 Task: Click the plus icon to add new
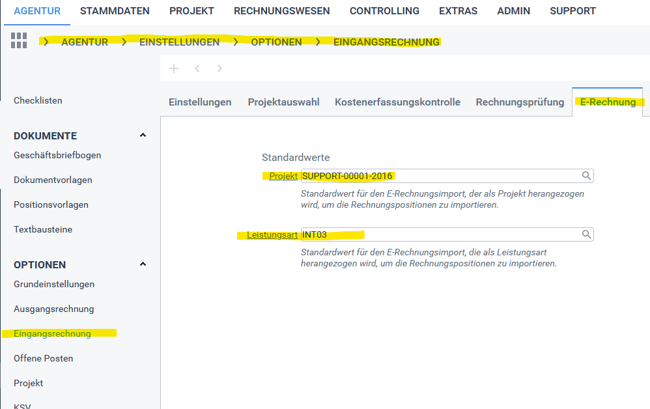[173, 69]
